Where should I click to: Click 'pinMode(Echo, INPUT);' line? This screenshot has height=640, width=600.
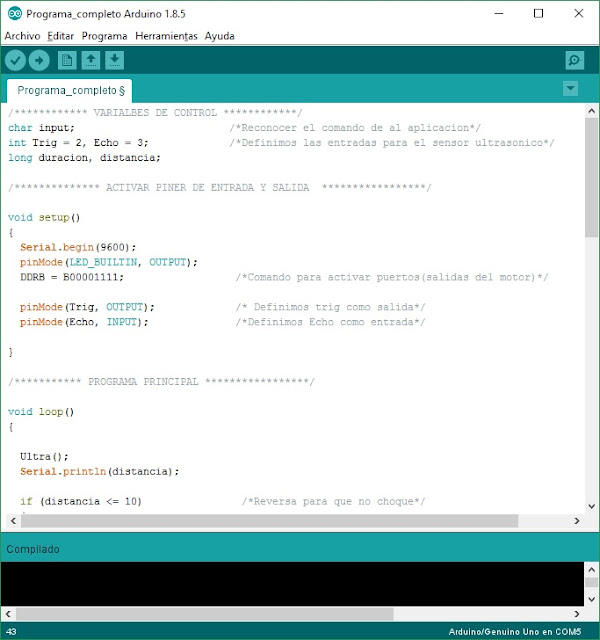(x=84, y=322)
